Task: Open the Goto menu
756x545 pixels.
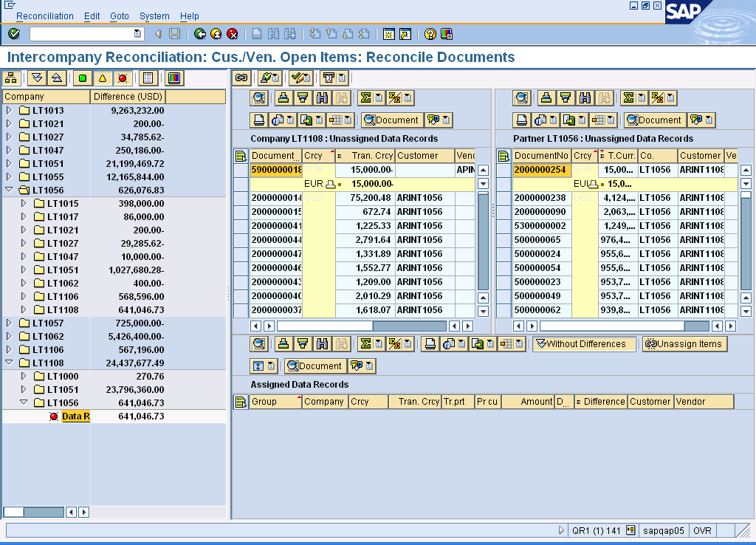Action: tap(119, 16)
